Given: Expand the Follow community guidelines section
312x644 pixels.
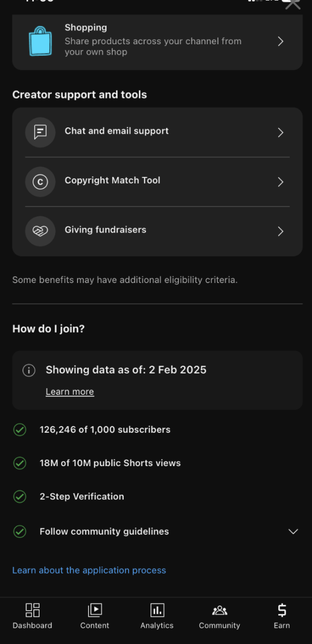Looking at the screenshot, I should point(293,532).
